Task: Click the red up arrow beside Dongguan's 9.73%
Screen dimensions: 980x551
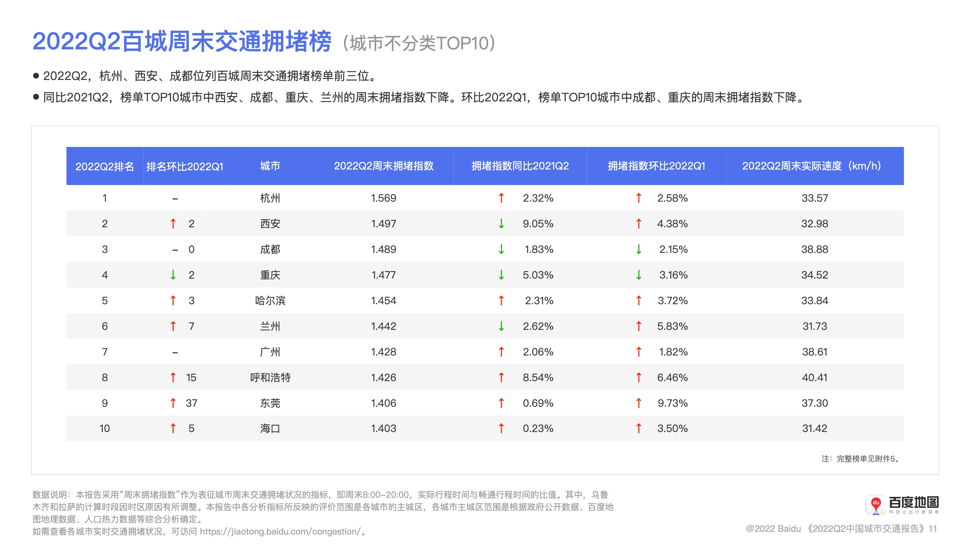Action: point(639,403)
